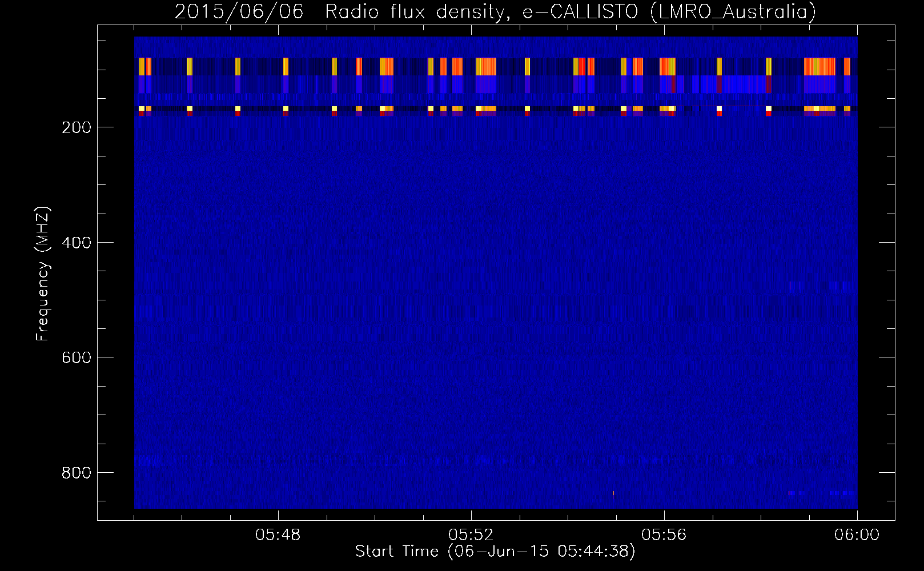Click the 05:48 time tick label
This screenshot has height=571, width=924.
[x=278, y=535]
